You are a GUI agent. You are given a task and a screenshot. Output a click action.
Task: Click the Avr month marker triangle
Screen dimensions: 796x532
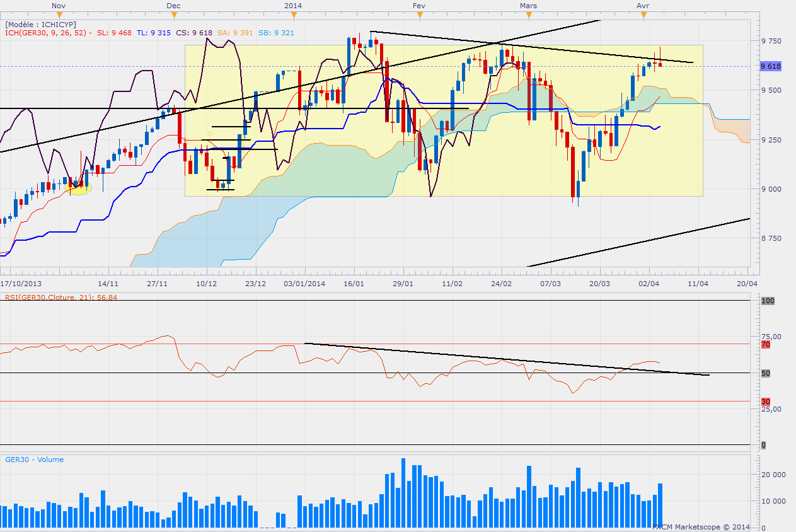coord(643,13)
